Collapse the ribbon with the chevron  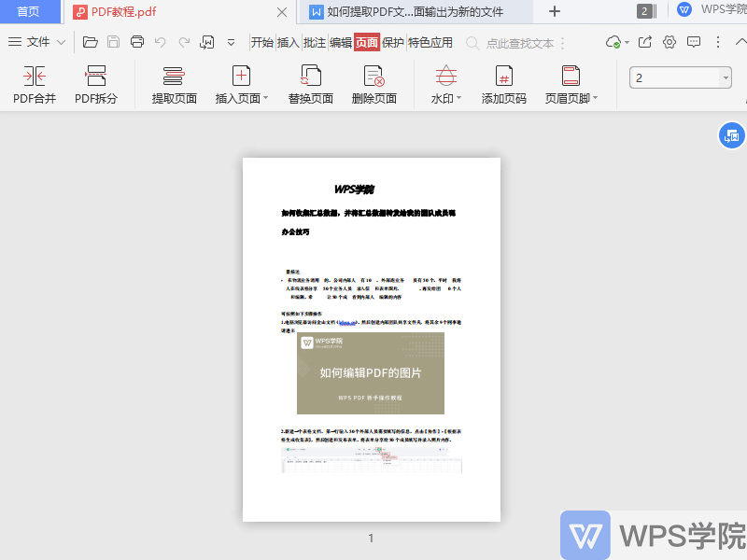(740, 42)
